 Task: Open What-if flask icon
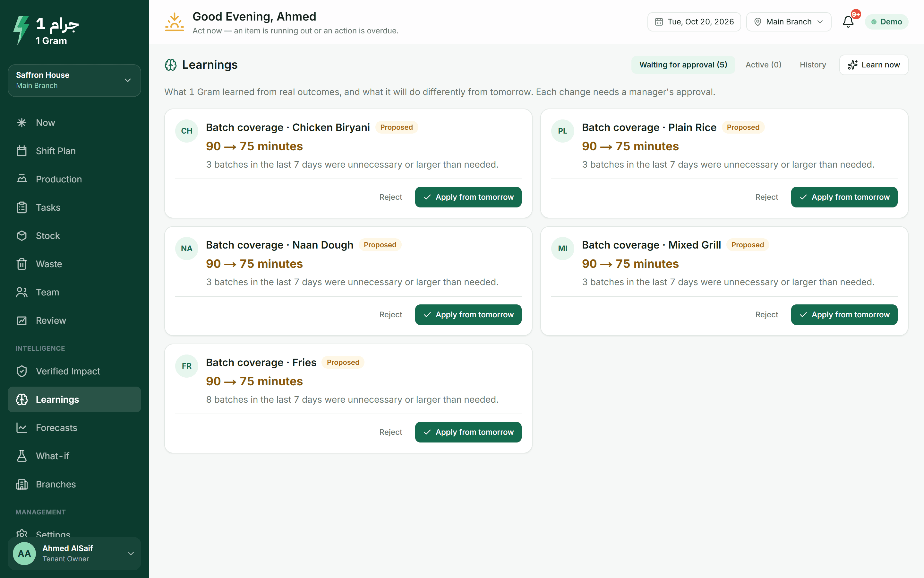(22, 456)
